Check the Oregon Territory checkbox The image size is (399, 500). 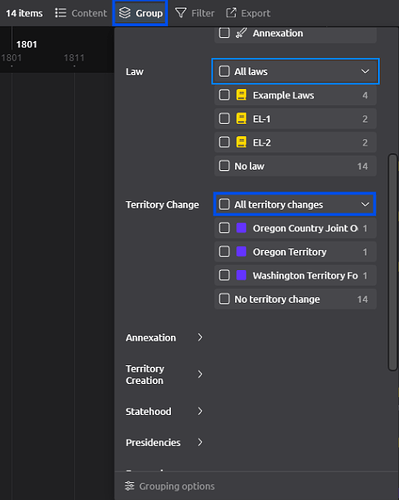click(x=224, y=251)
